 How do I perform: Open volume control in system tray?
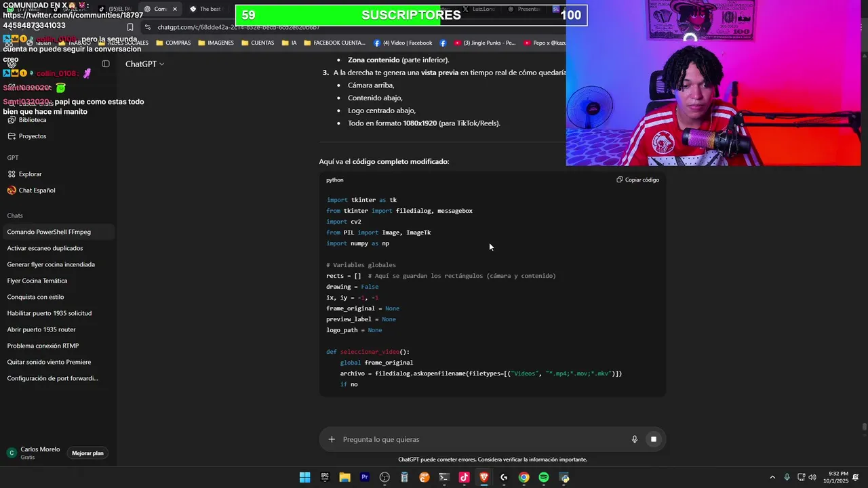coord(812,477)
